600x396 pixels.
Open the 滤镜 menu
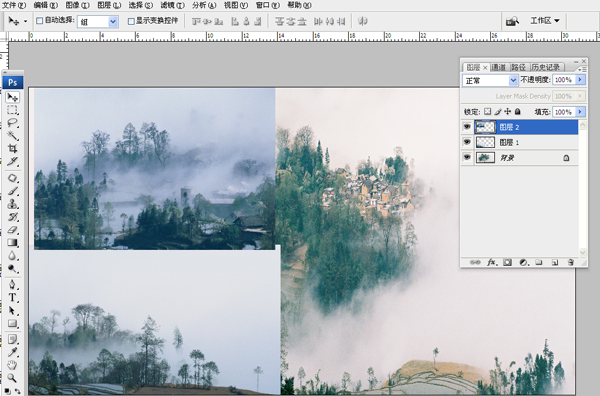172,5
